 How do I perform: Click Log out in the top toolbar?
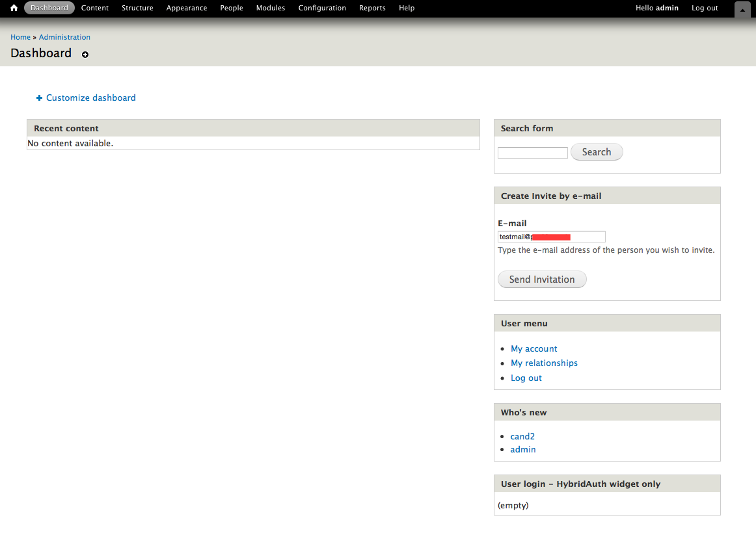[705, 8]
